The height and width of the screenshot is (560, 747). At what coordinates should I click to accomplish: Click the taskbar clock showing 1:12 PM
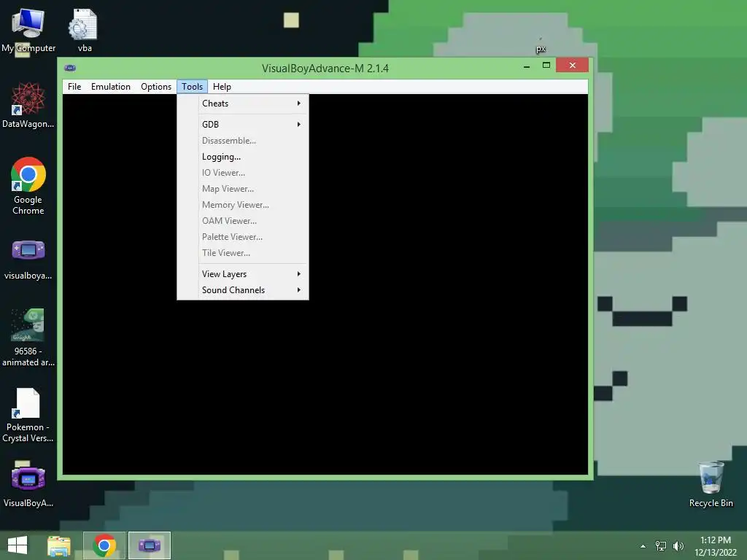coord(715,546)
